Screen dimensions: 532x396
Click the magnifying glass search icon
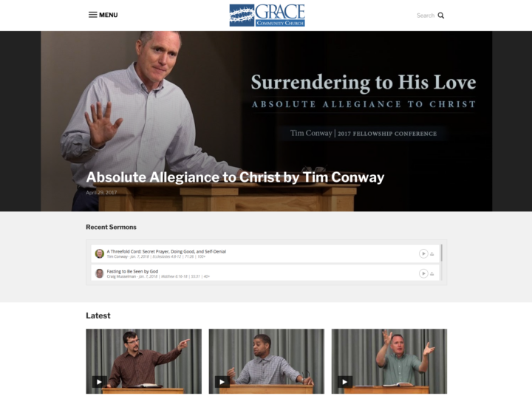click(440, 16)
